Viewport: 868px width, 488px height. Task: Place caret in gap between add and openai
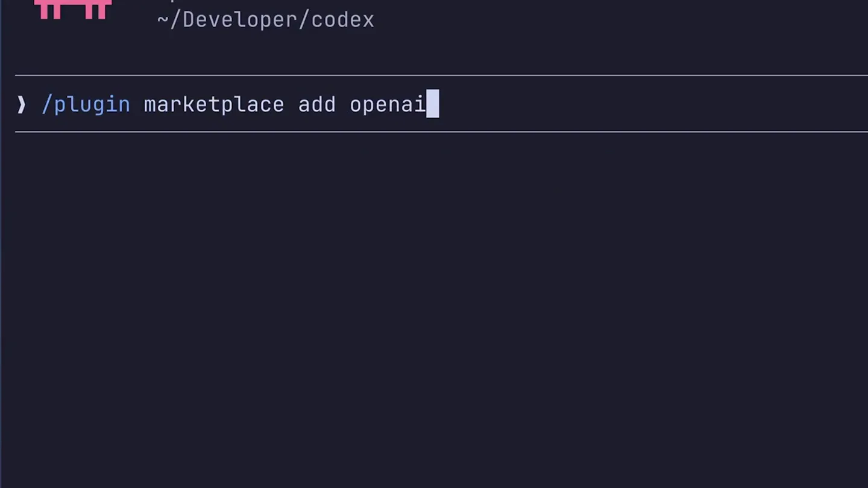coord(343,104)
